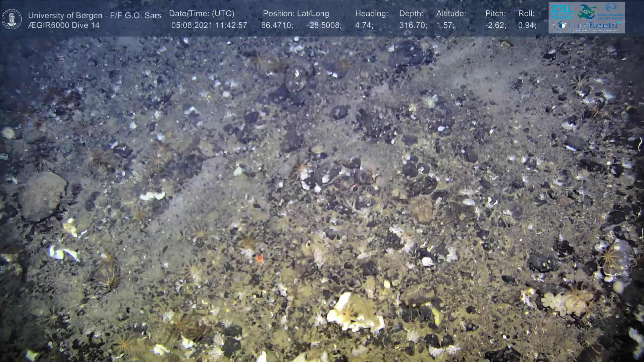Click the depth value 316.70

pyautogui.click(x=413, y=25)
